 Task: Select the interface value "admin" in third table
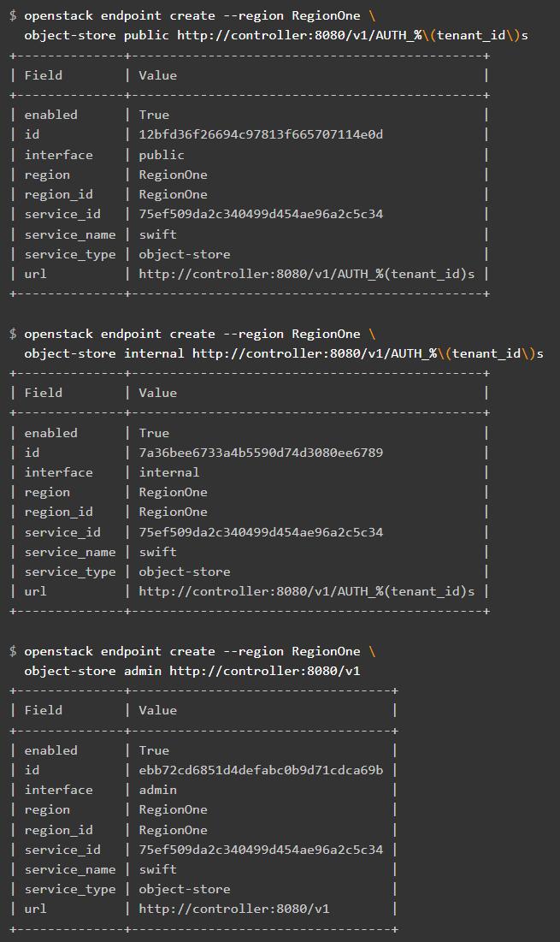tap(158, 790)
